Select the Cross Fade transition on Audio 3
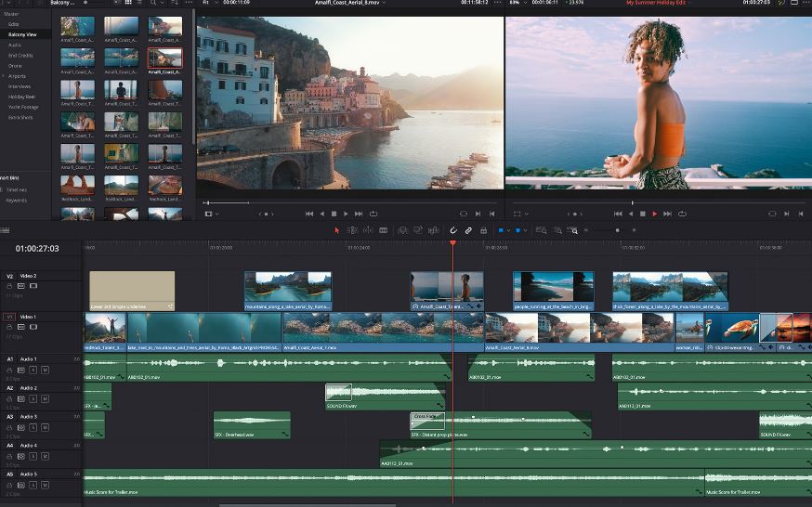The height and width of the screenshot is (507, 812). click(x=427, y=422)
